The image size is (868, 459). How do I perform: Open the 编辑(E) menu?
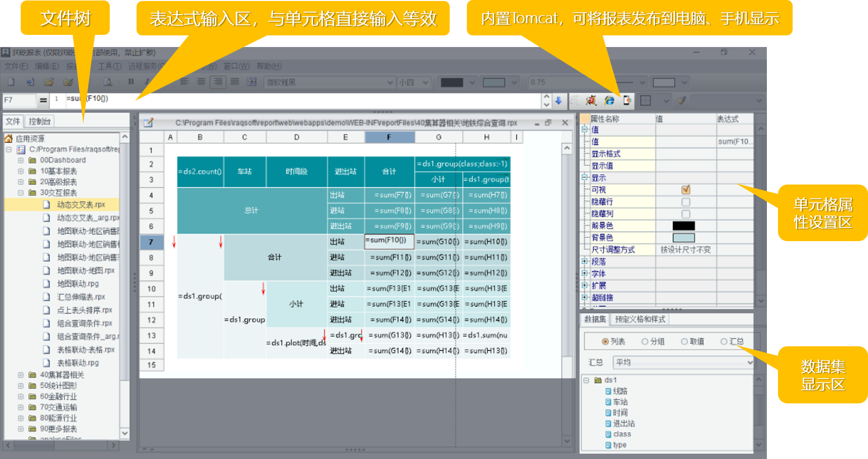pyautogui.click(x=47, y=66)
